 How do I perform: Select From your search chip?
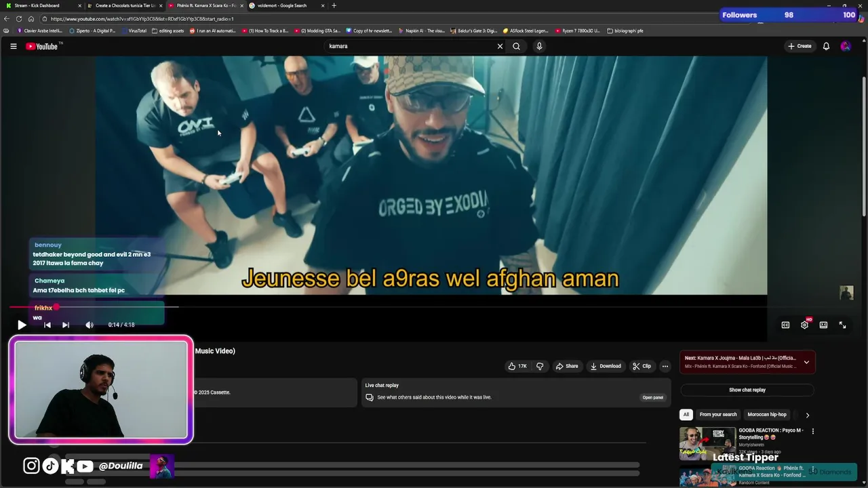point(718,414)
